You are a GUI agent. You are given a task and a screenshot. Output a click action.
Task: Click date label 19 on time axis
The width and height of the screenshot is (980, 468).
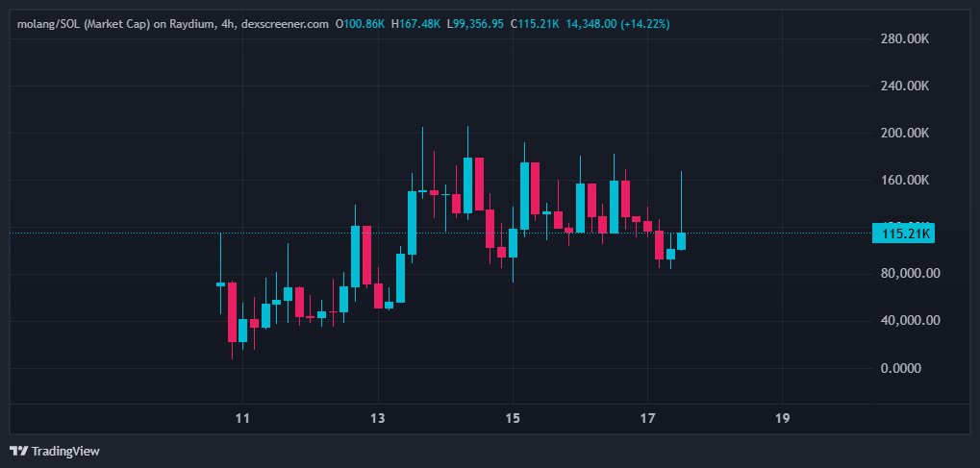point(782,419)
